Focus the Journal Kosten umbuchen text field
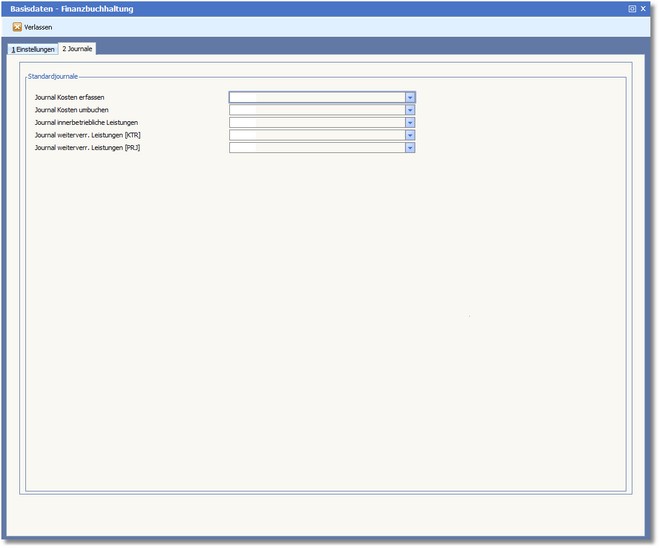 pyautogui.click(x=317, y=110)
